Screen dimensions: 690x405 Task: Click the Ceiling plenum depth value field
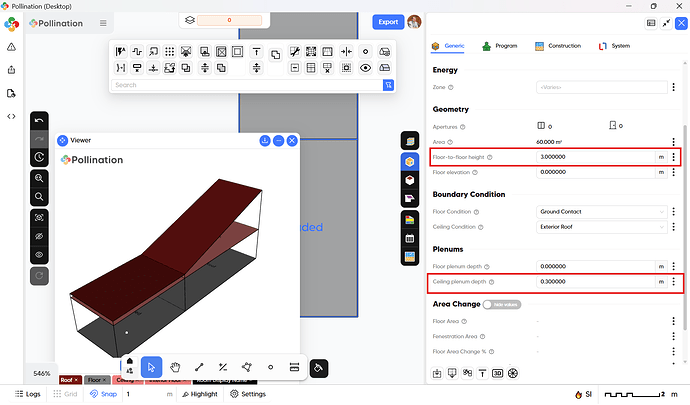click(595, 282)
